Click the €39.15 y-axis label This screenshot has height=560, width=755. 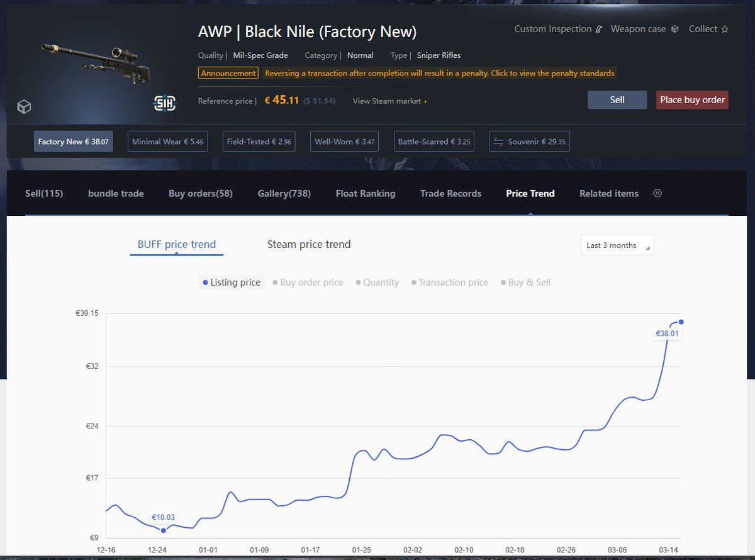click(x=87, y=313)
